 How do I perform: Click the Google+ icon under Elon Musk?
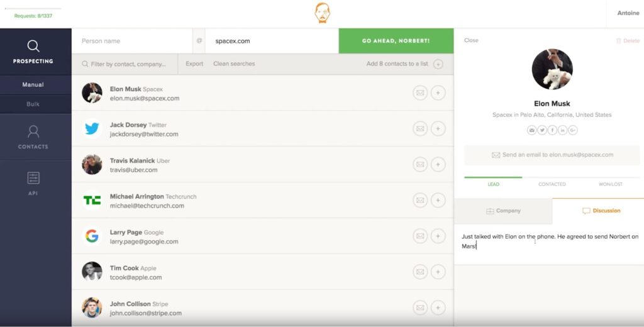[x=572, y=130]
